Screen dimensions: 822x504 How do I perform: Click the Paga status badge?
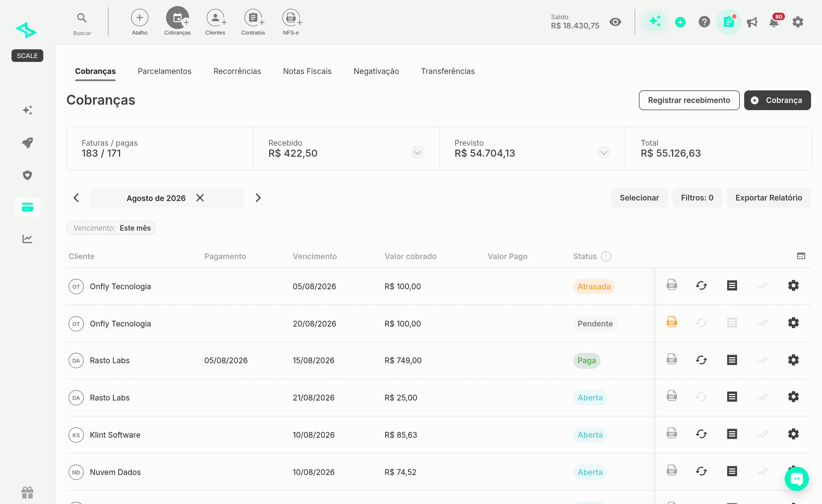click(x=587, y=361)
